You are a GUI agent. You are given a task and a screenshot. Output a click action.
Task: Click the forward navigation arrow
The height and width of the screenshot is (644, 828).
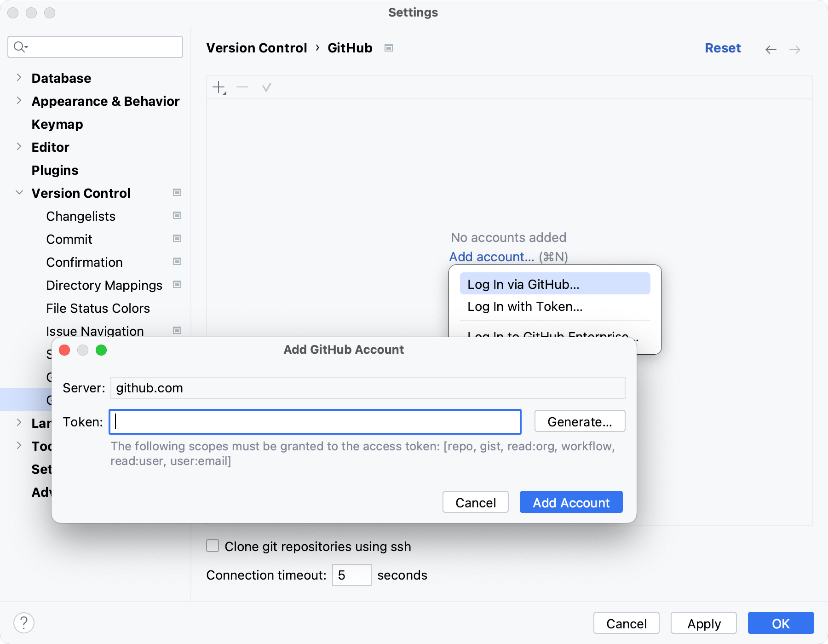click(x=795, y=49)
